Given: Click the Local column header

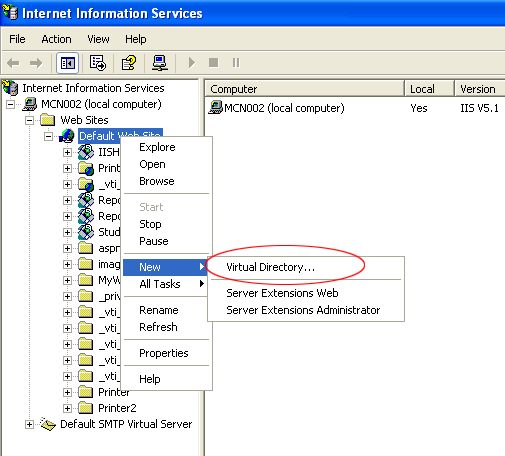Looking at the screenshot, I should [429, 89].
